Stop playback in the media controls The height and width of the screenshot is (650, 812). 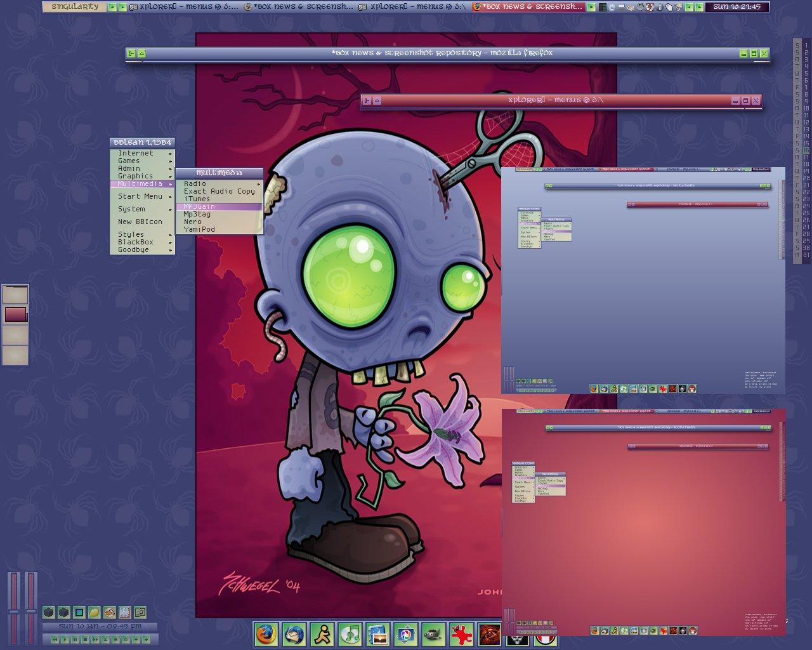click(x=85, y=639)
